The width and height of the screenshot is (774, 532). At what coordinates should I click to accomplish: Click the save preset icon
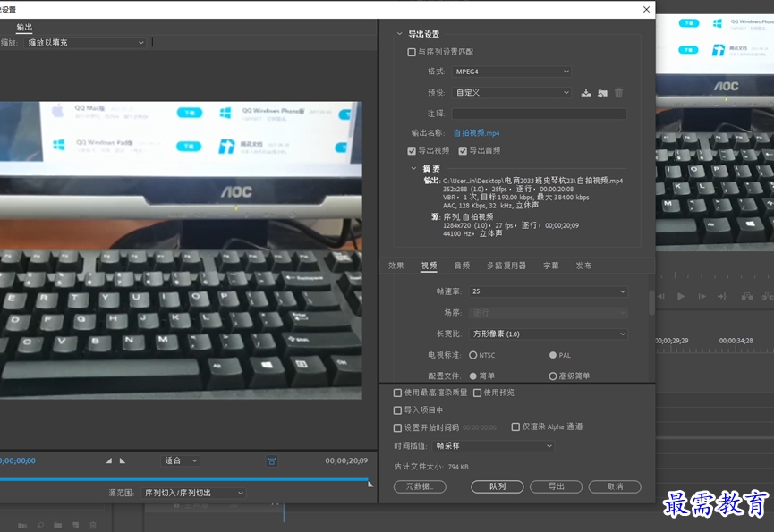coord(586,93)
